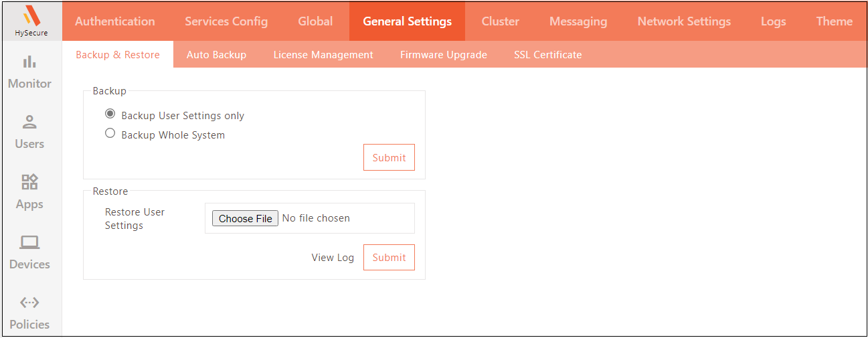Click Choose File to restore settings
Viewport: 868px width, 338px height.
click(245, 219)
